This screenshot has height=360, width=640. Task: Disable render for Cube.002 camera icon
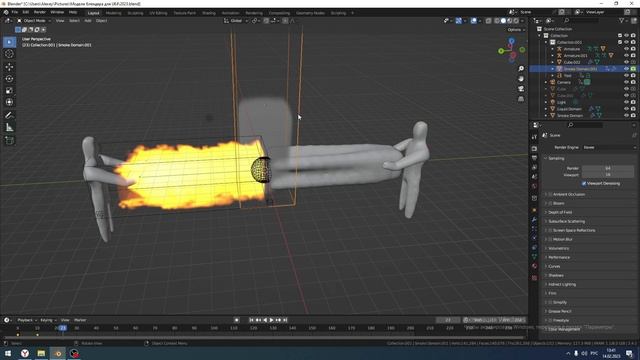click(633, 62)
